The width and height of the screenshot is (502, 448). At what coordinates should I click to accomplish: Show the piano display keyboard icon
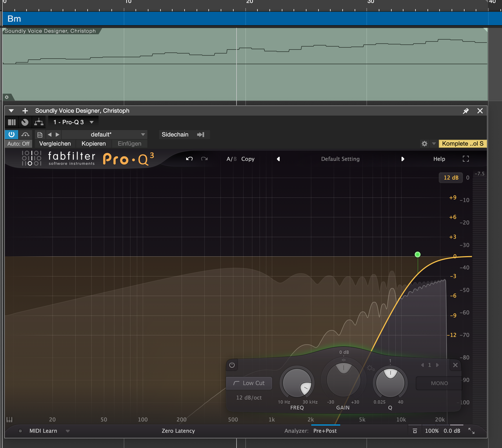tap(9, 420)
